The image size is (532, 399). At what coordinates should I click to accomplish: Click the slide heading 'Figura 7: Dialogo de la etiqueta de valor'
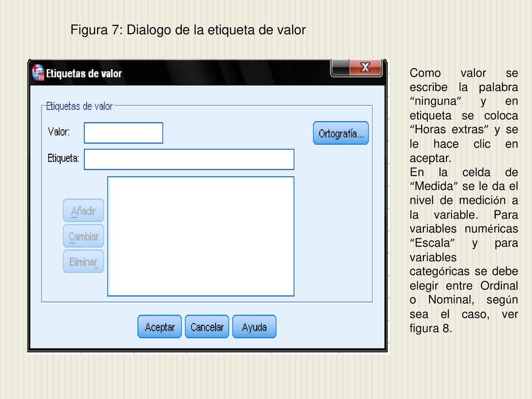point(188,30)
